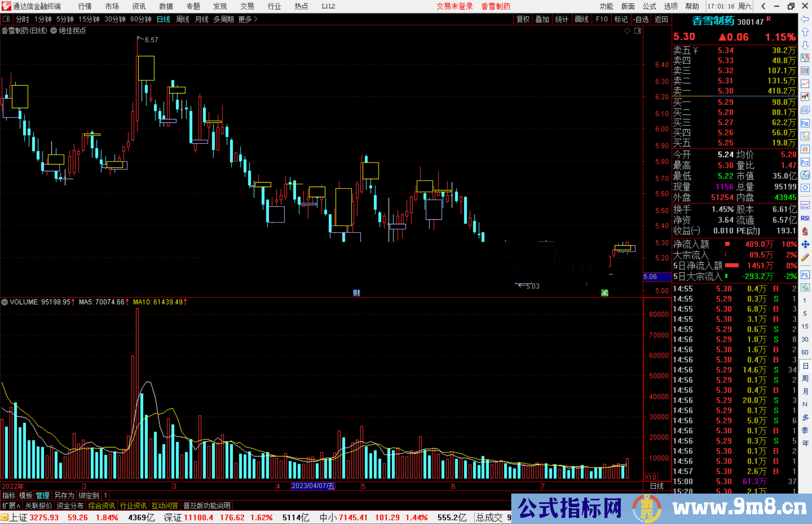Click the X10 volume scale control
This screenshot has height=524, width=812.
point(651,477)
